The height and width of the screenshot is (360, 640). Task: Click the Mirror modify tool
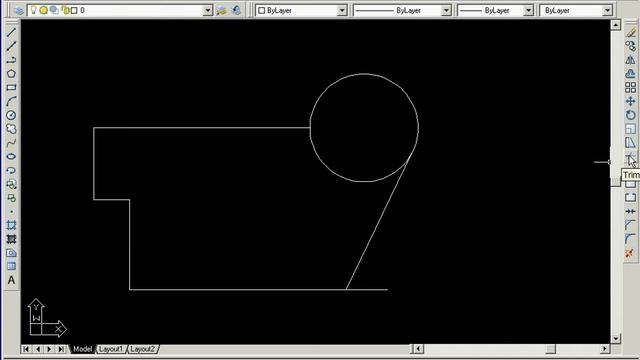click(631, 60)
